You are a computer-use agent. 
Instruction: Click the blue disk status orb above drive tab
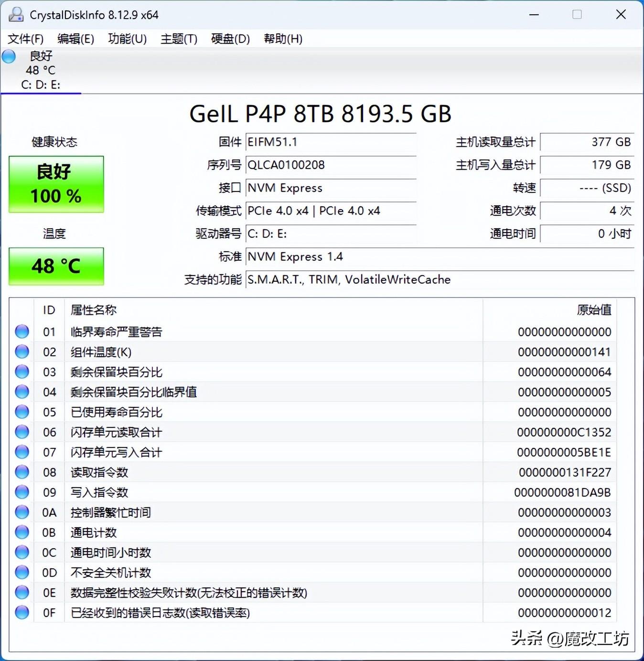[9, 56]
